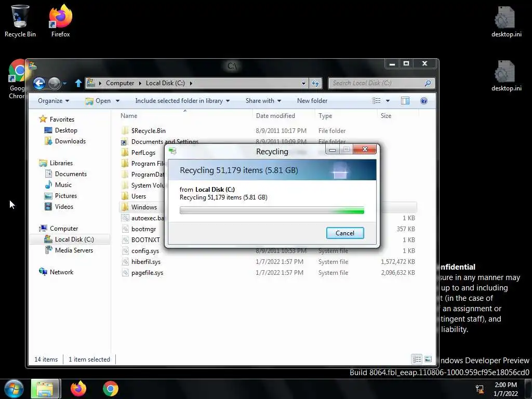Open Downloads under Favorites
The width and height of the screenshot is (532, 399).
click(x=70, y=141)
